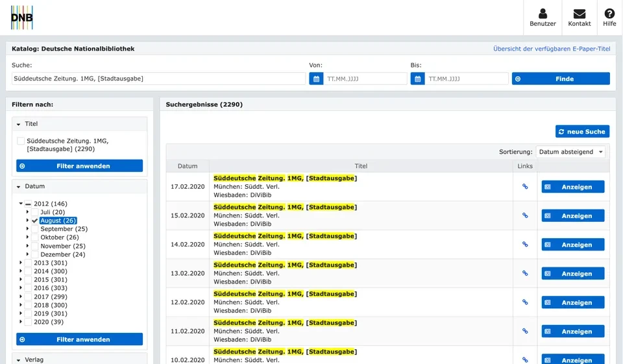Expand the Juli month node

(27, 212)
